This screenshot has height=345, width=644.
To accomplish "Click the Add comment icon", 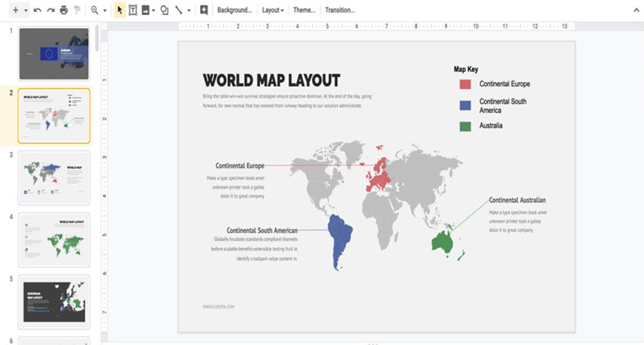I will click(x=203, y=10).
